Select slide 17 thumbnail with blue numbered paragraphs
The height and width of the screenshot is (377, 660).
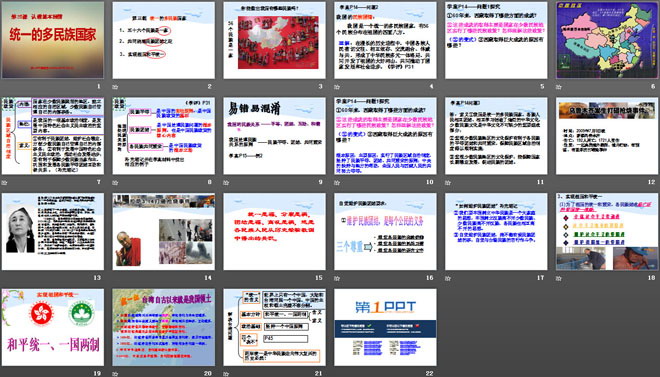pyautogui.click(x=496, y=231)
